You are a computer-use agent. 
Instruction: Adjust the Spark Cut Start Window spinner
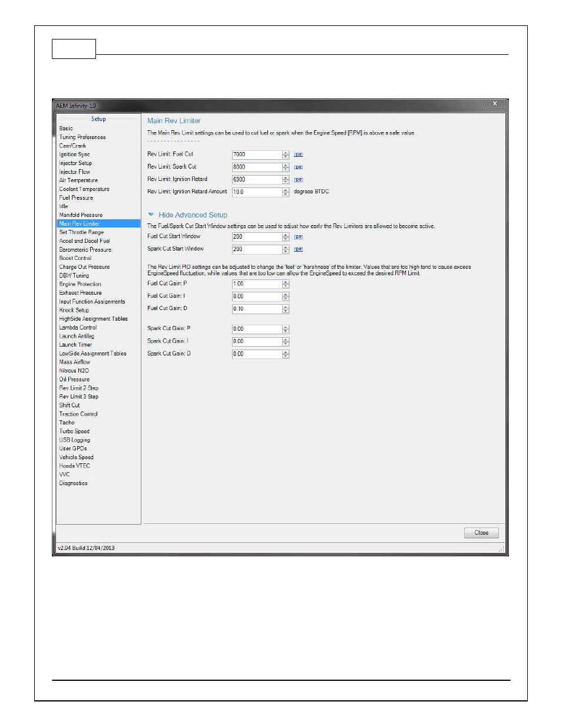point(286,249)
